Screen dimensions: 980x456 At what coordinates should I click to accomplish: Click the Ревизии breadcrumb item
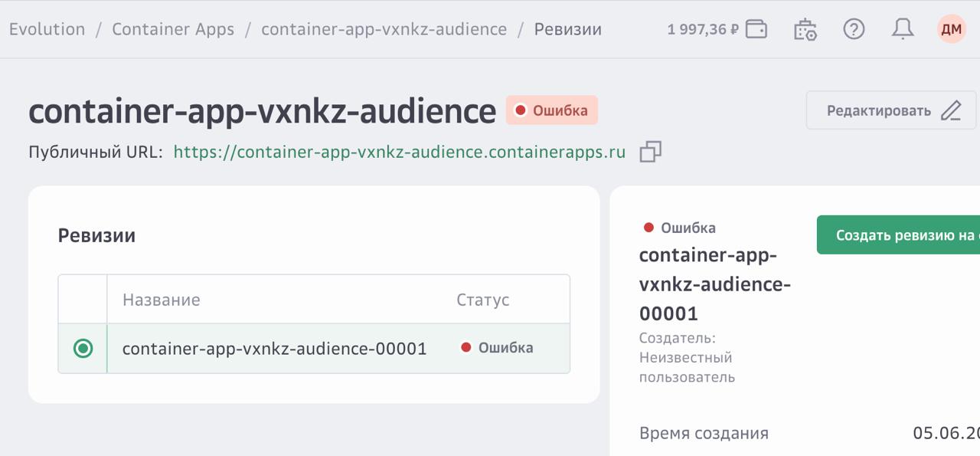[x=567, y=29]
